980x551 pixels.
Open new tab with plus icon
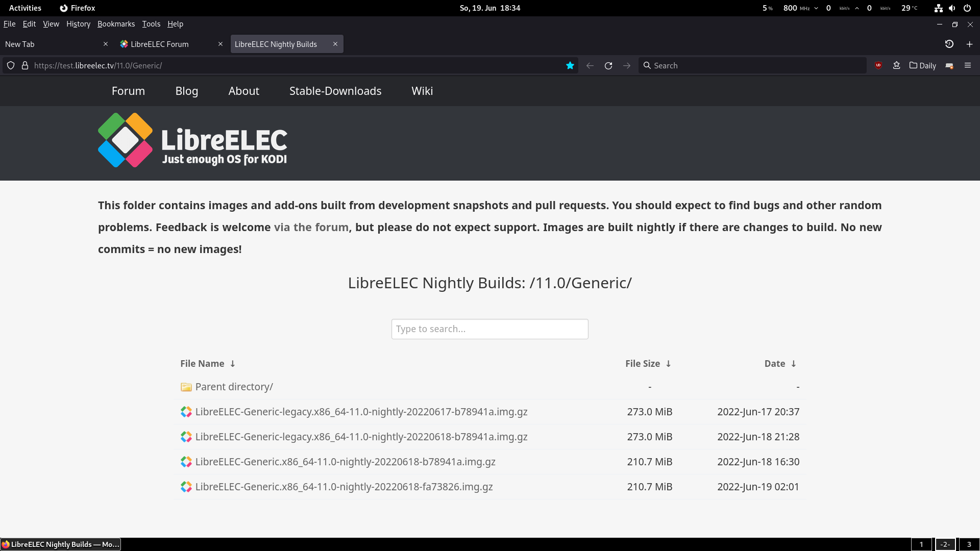969,44
